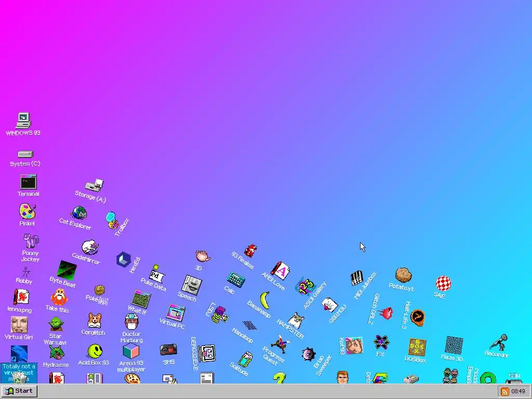Launch the MIDI Jukebox piano icon

pyautogui.click(x=357, y=278)
